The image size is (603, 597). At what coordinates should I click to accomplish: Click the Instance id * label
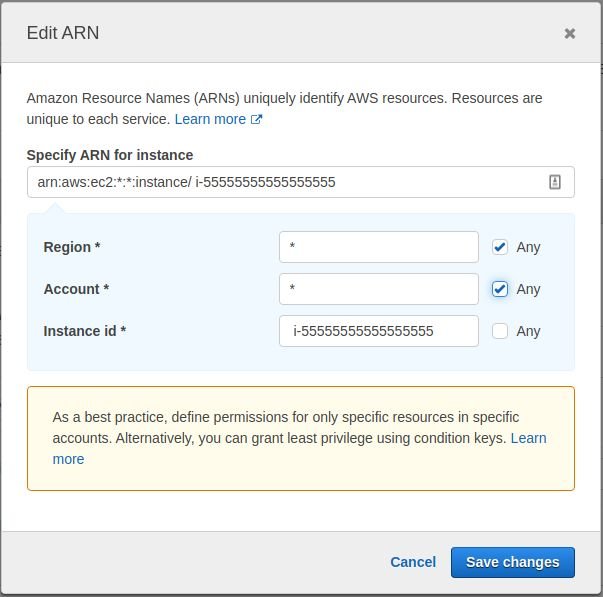click(x=85, y=331)
